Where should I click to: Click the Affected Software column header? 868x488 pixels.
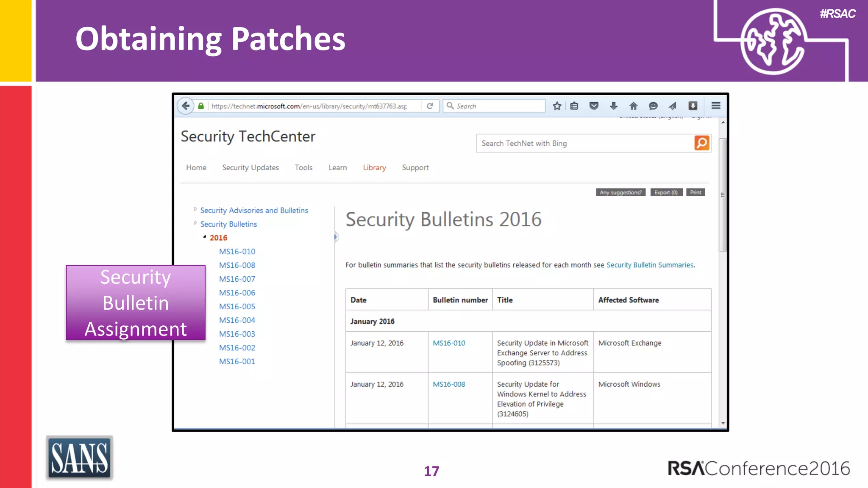point(652,300)
